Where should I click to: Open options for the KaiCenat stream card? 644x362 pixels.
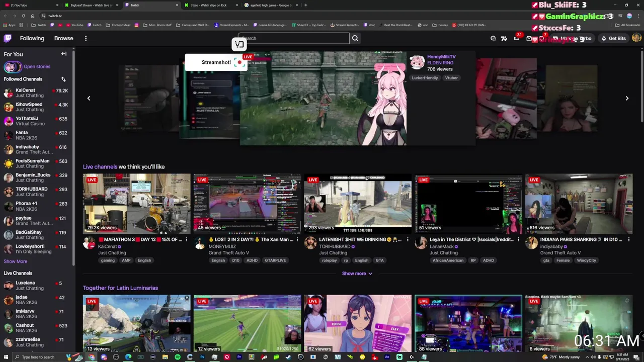187,240
